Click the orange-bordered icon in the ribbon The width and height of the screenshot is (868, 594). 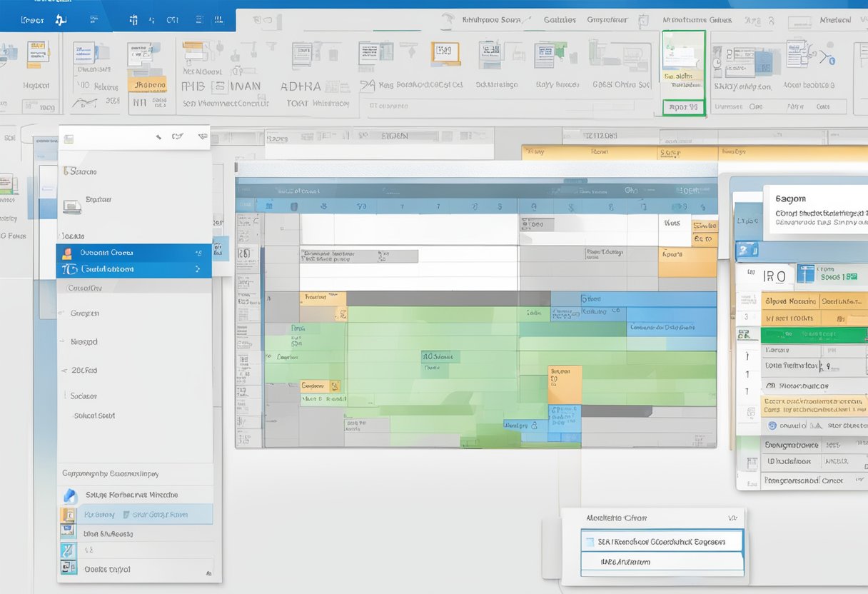pyautogui.click(x=445, y=53)
